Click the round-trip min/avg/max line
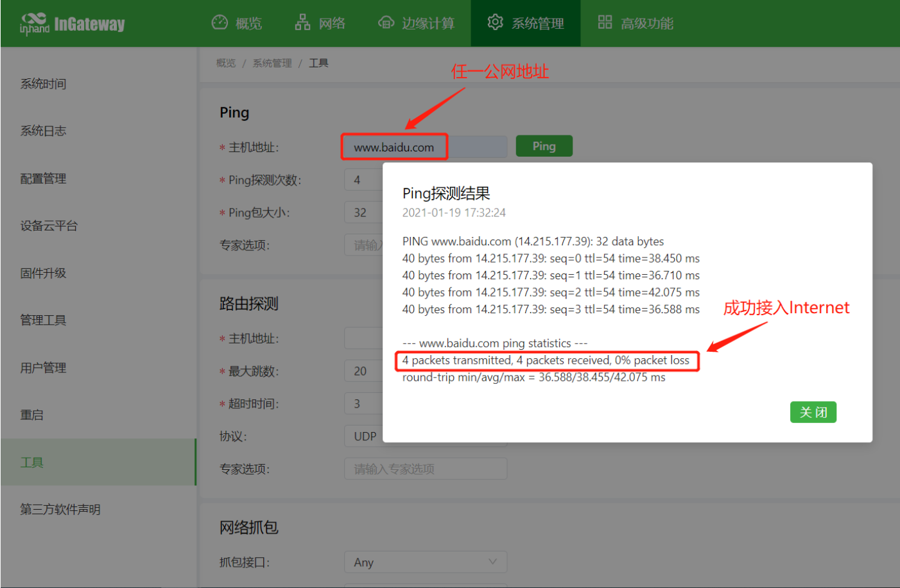Image resolution: width=900 pixels, height=588 pixels. pos(534,377)
